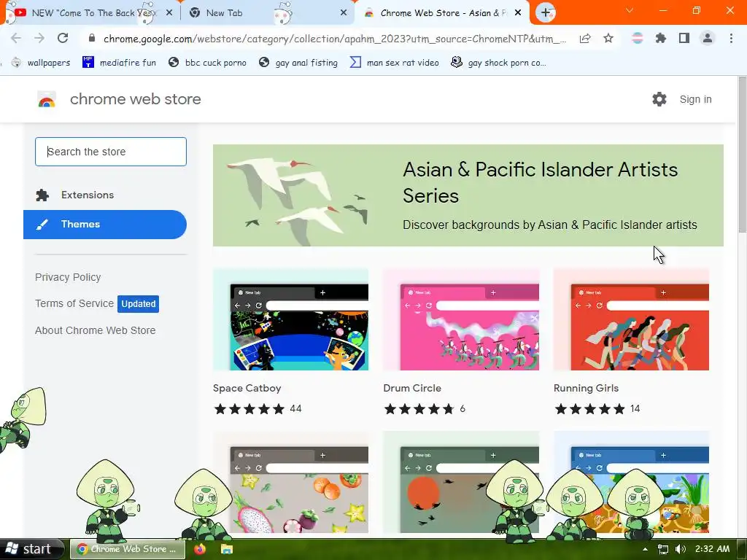Click the Asian & Pacific Islander Artists banner
The height and width of the screenshot is (560, 747).
click(x=468, y=195)
